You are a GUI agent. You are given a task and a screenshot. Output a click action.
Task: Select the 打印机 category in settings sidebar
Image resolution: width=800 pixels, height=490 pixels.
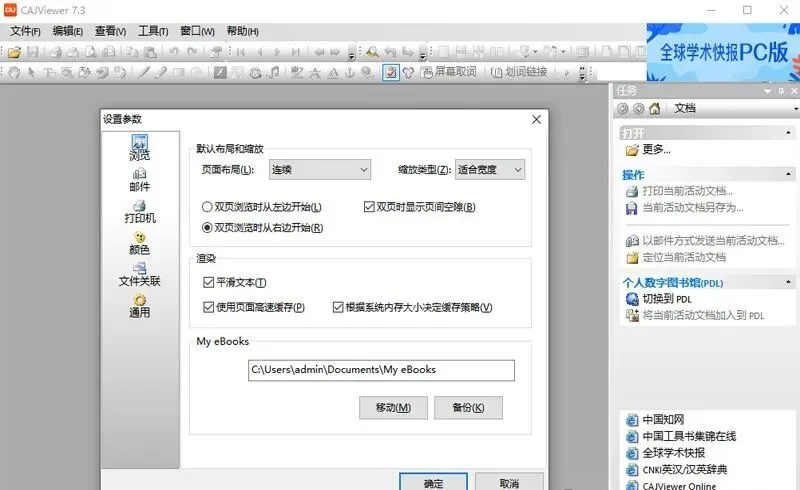(140, 212)
